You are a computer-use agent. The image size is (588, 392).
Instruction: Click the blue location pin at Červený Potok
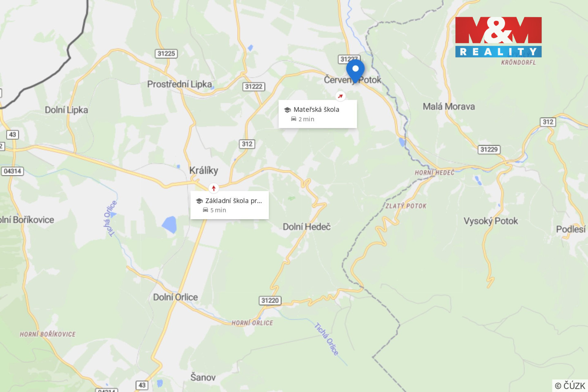(x=355, y=70)
